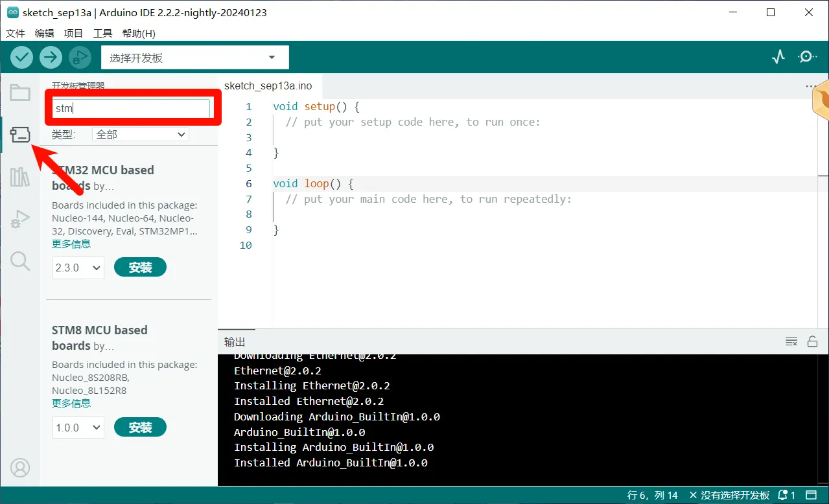Open the Sketchbook folder icon in sidebar
Image resolution: width=829 pixels, height=504 pixels.
pyautogui.click(x=20, y=93)
